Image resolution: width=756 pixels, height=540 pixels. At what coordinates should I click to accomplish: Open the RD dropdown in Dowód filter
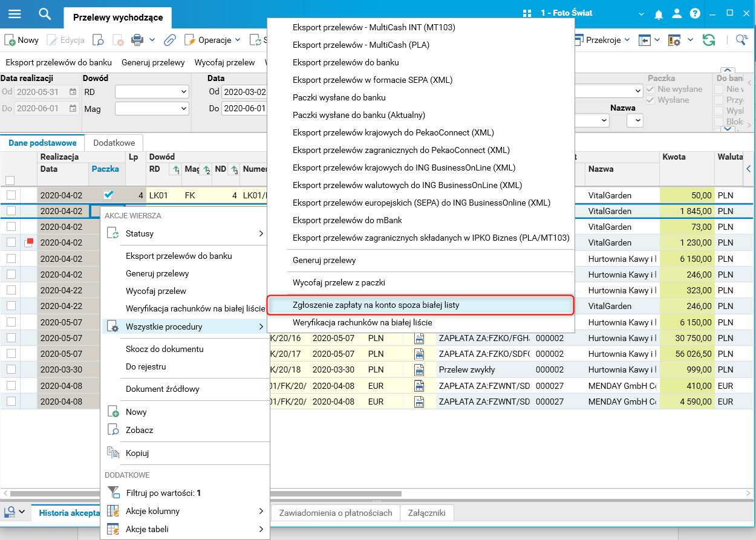[x=152, y=92]
